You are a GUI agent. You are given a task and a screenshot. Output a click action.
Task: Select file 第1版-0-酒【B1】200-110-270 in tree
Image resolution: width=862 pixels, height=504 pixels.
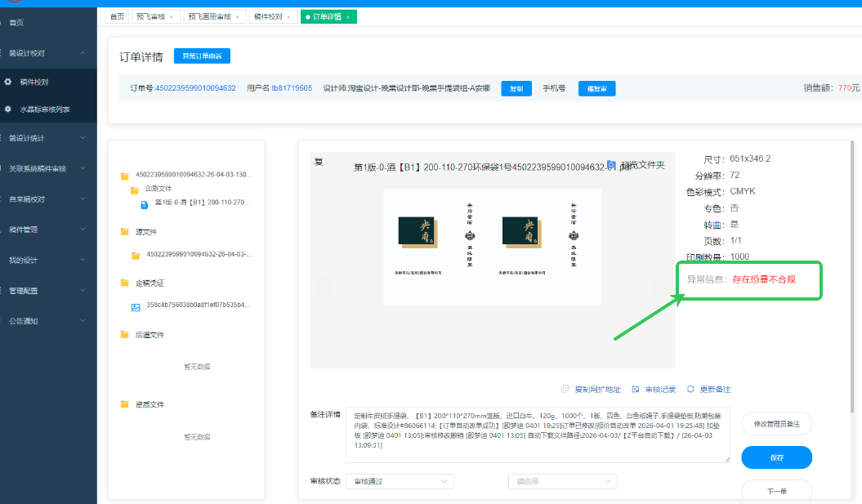203,203
